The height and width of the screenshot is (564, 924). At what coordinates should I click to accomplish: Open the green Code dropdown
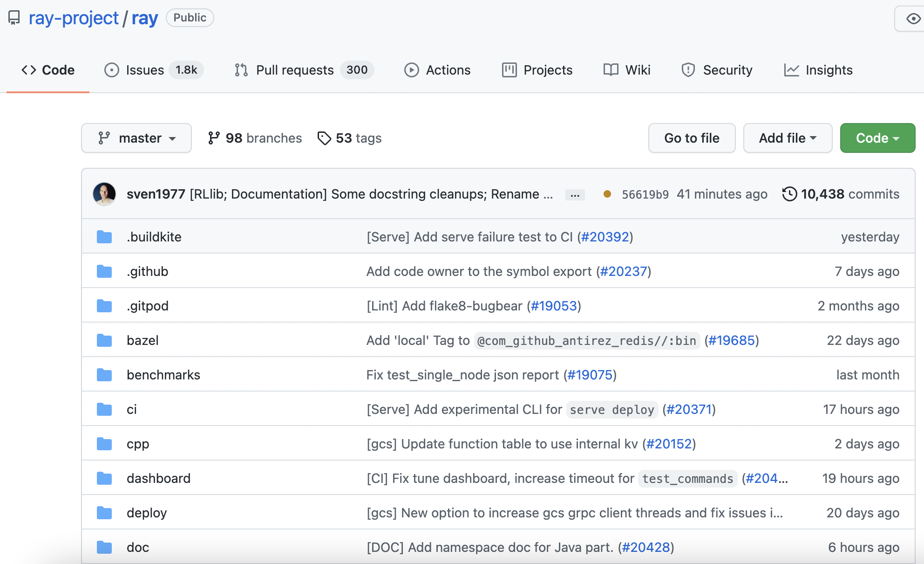tap(877, 138)
